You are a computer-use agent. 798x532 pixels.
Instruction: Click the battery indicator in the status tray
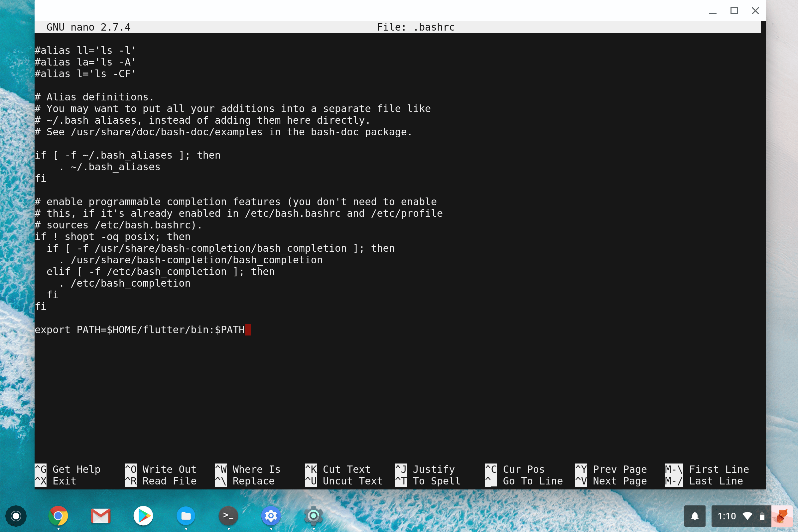(762, 516)
